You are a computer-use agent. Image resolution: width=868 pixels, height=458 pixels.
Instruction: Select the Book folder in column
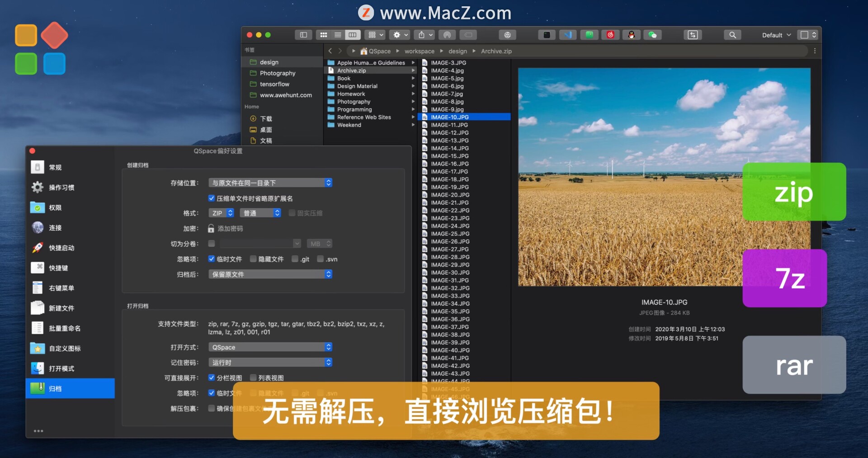pos(371,78)
